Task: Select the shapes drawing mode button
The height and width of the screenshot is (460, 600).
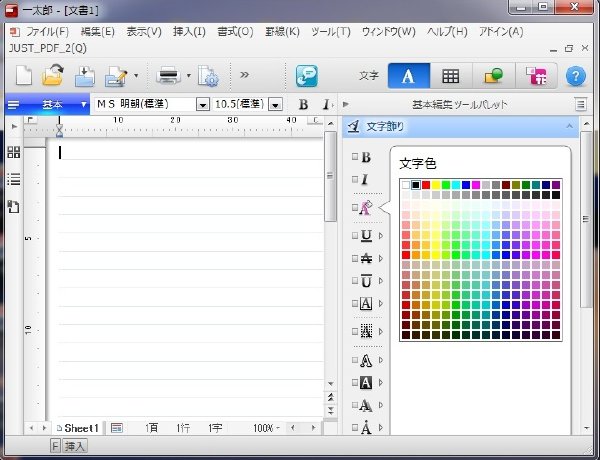Action: pyautogui.click(x=494, y=76)
